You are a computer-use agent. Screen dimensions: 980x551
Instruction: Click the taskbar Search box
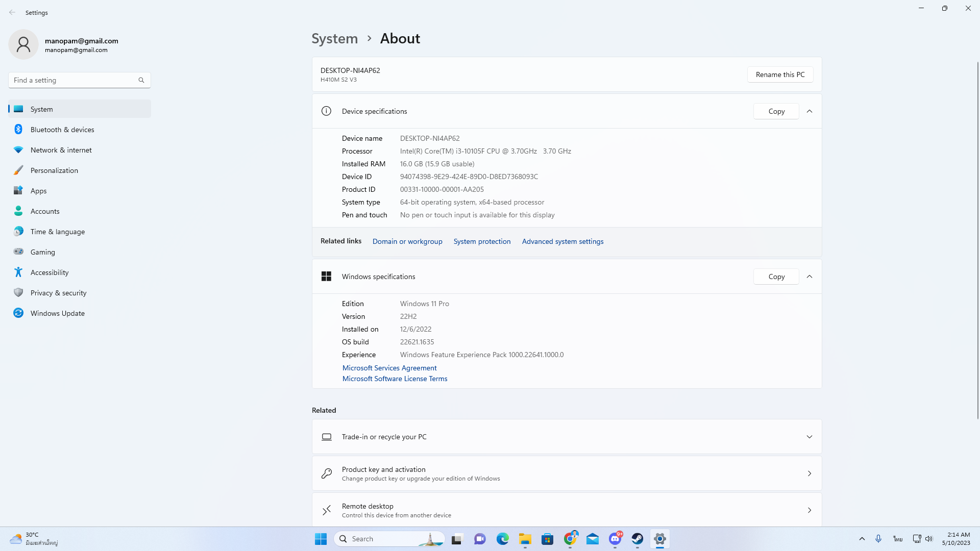click(389, 539)
